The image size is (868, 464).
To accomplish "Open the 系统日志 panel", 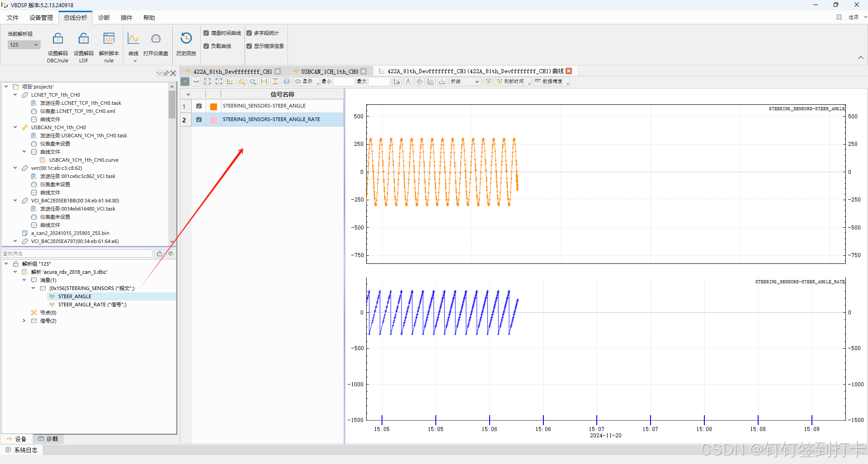I will 22,450.
